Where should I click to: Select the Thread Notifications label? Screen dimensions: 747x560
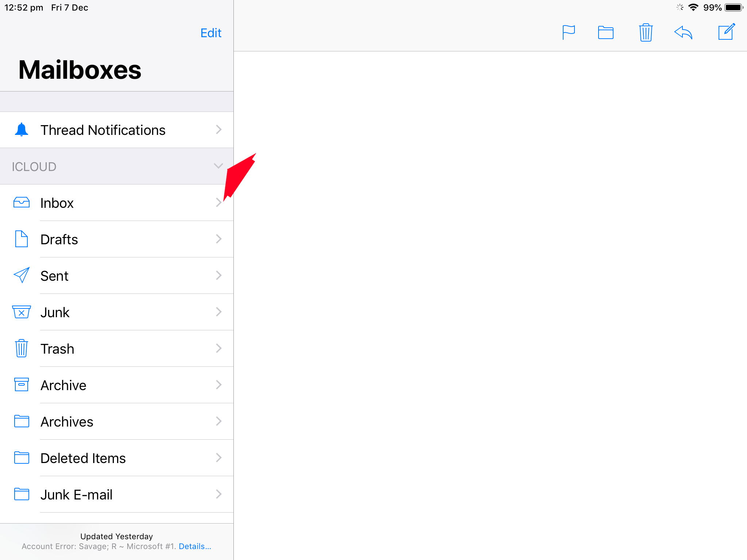point(103,130)
